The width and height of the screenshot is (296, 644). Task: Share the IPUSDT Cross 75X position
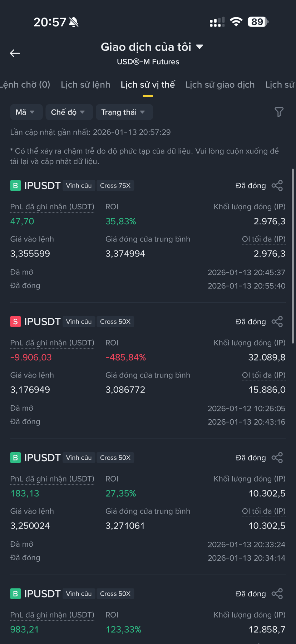click(277, 185)
